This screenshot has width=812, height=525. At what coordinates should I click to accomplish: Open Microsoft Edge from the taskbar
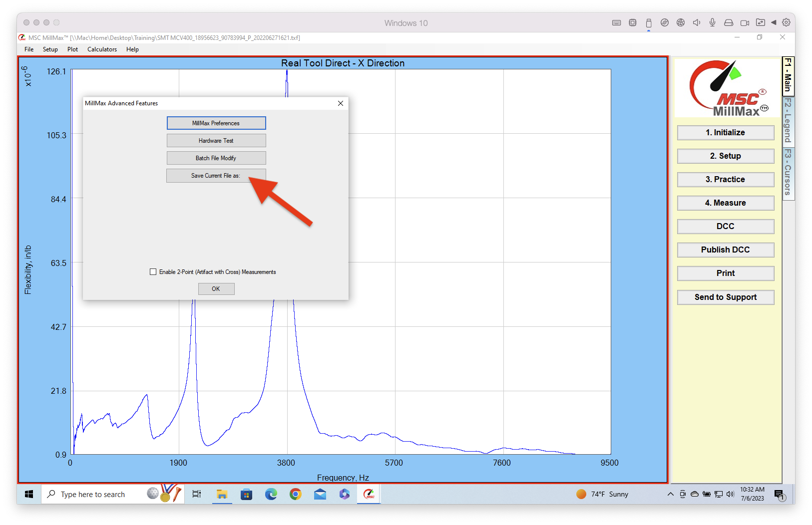pos(271,495)
